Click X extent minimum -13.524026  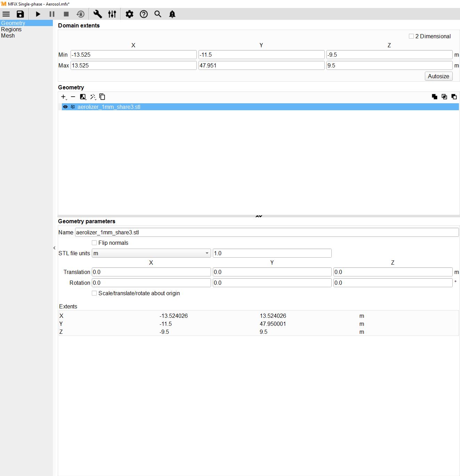pos(173,316)
